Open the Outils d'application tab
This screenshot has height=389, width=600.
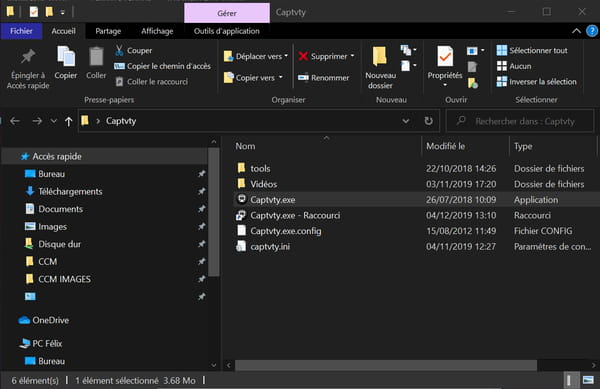227,31
